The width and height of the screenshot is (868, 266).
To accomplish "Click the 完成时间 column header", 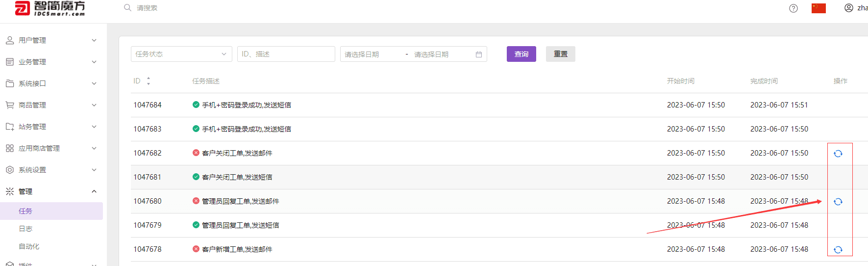I will click(x=764, y=81).
